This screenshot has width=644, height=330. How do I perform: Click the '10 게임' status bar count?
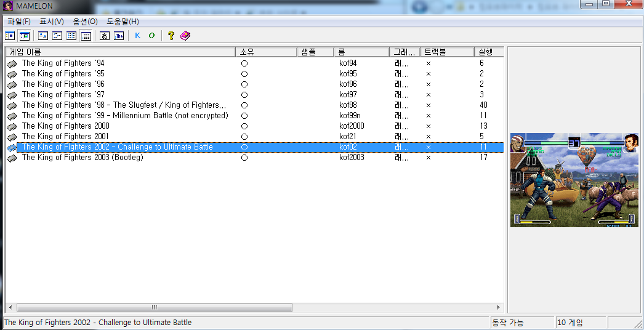pyautogui.click(x=570, y=323)
